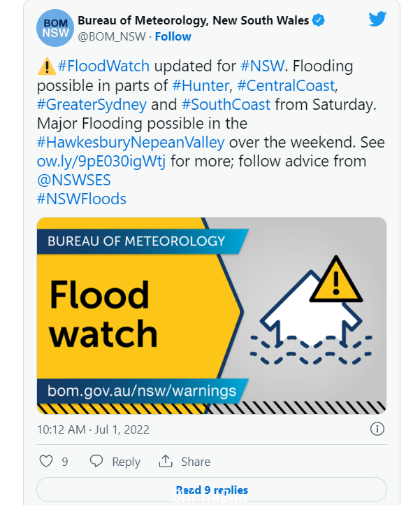Like the tweet with heart icon

pyautogui.click(x=46, y=461)
